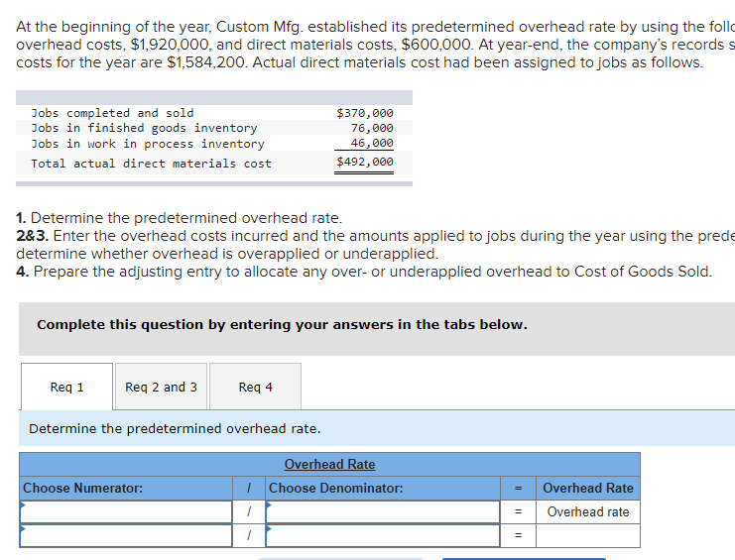735x560 pixels.
Task: Open the Req 1 tab
Action: tap(67, 387)
